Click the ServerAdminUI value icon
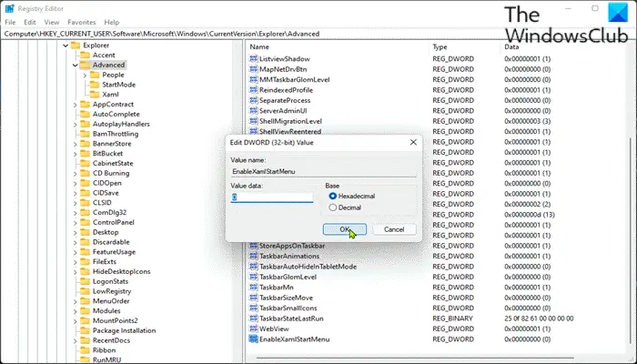This screenshot has height=364, width=637. click(254, 110)
